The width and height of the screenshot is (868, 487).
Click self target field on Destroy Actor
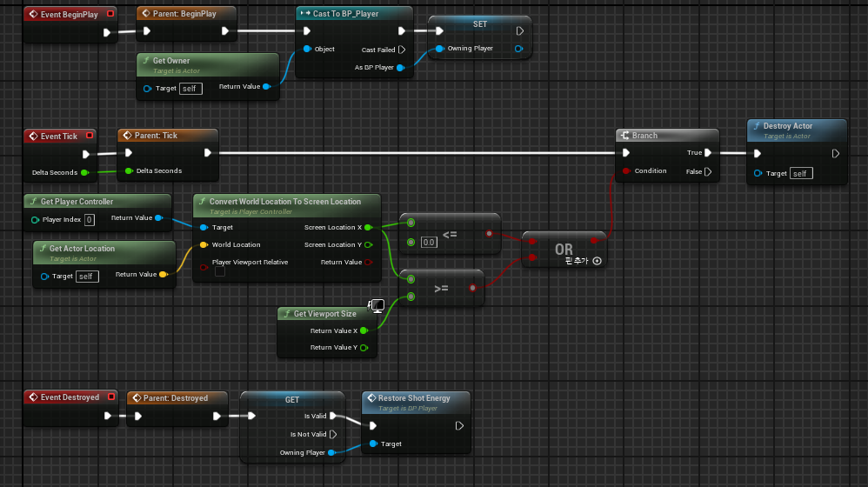coord(801,174)
